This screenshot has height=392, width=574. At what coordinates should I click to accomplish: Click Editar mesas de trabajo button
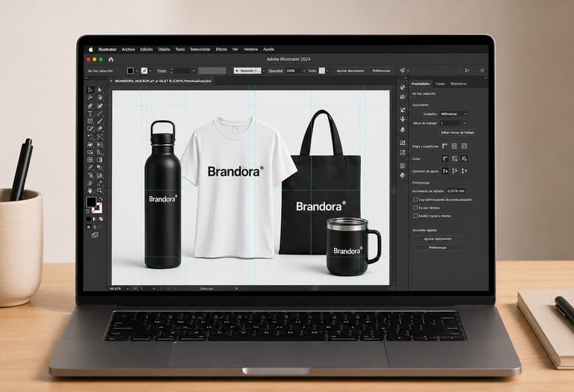[457, 133]
